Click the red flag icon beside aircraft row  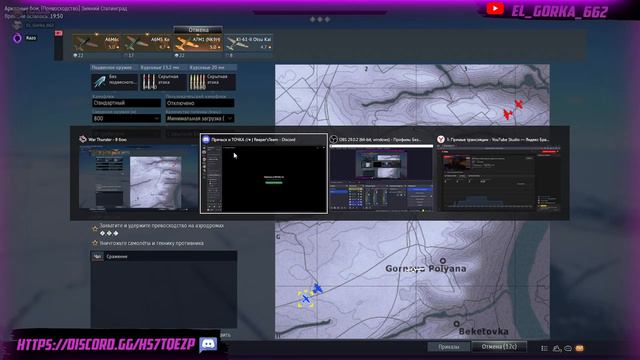point(59,33)
